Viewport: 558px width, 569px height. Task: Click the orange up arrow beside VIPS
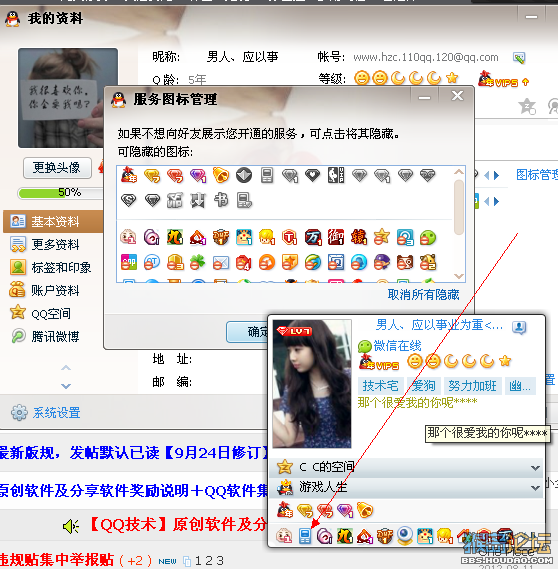click(525, 82)
